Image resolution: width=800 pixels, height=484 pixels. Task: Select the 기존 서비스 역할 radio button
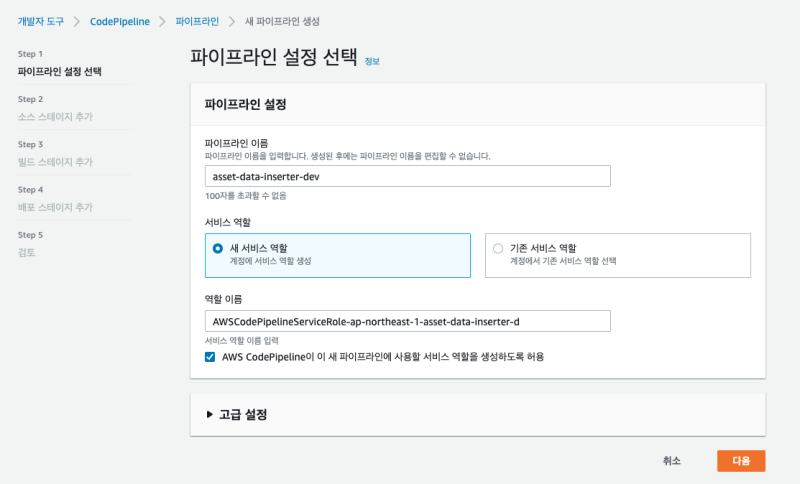click(498, 248)
